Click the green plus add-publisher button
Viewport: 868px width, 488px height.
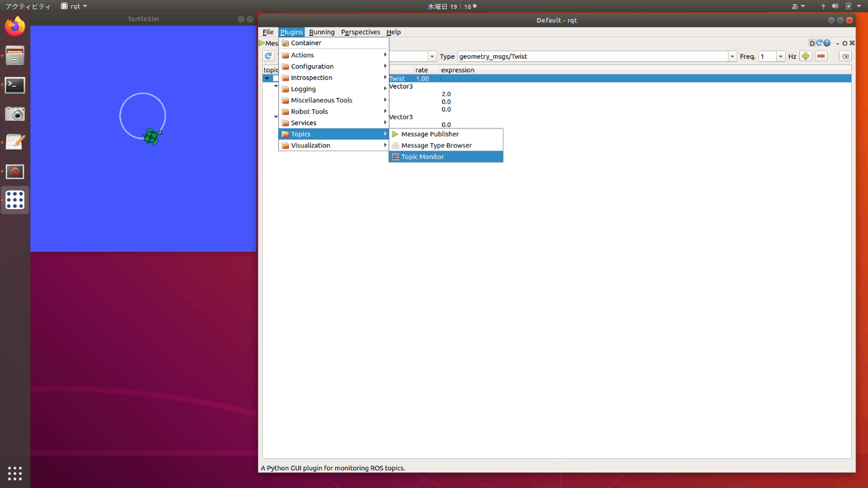coord(805,56)
